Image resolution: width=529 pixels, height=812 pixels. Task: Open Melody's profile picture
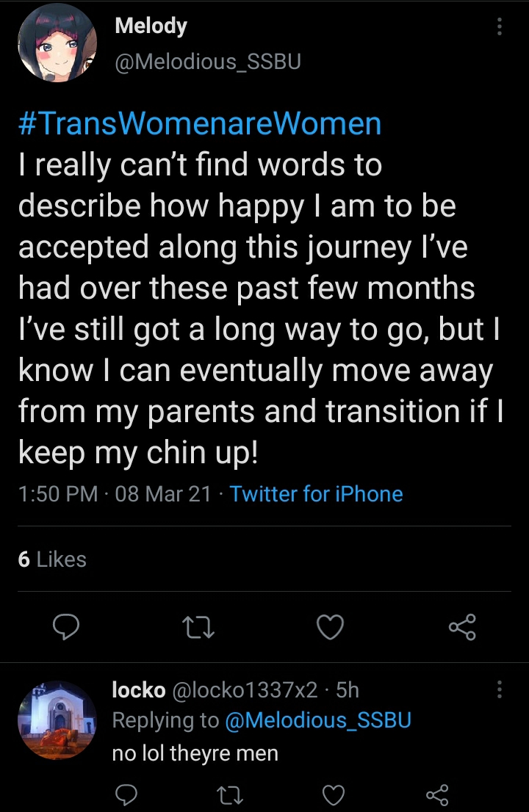click(57, 43)
